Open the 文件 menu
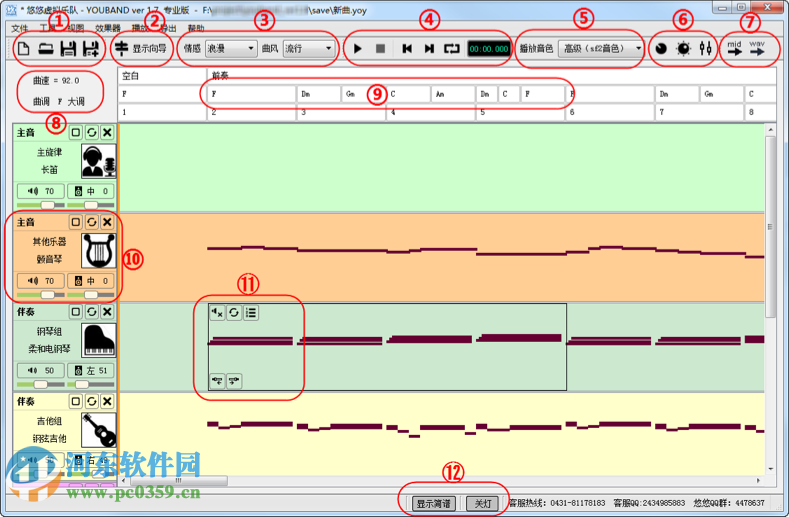Image resolution: width=789 pixels, height=517 pixels. [x=20, y=28]
